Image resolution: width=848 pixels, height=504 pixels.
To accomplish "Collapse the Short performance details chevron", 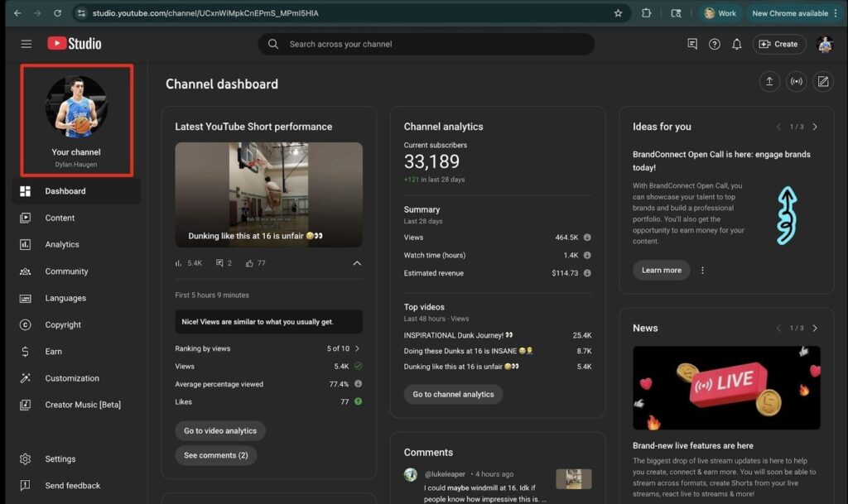I will pyautogui.click(x=357, y=263).
